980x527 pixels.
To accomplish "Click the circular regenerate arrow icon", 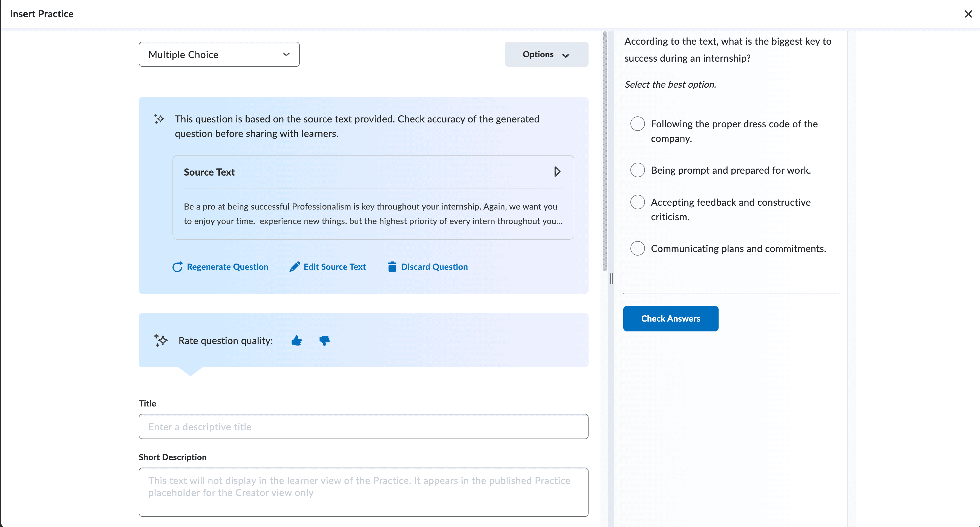I will [x=177, y=267].
